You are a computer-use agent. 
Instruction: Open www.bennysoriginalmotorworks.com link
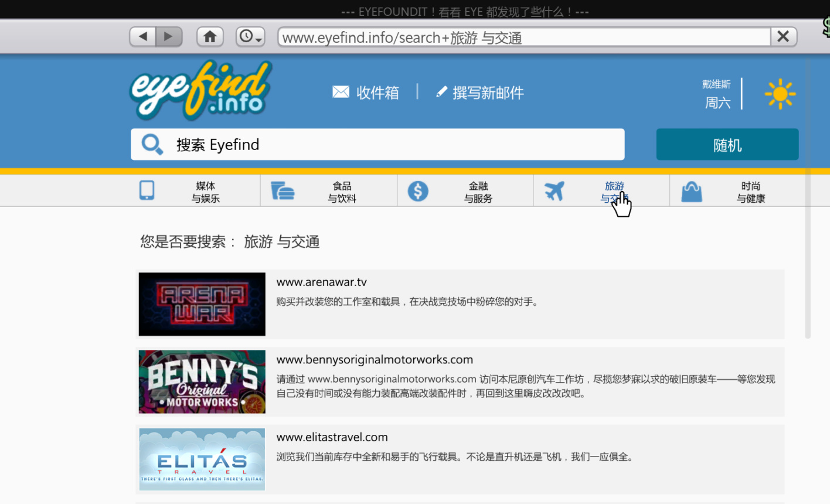[375, 359]
